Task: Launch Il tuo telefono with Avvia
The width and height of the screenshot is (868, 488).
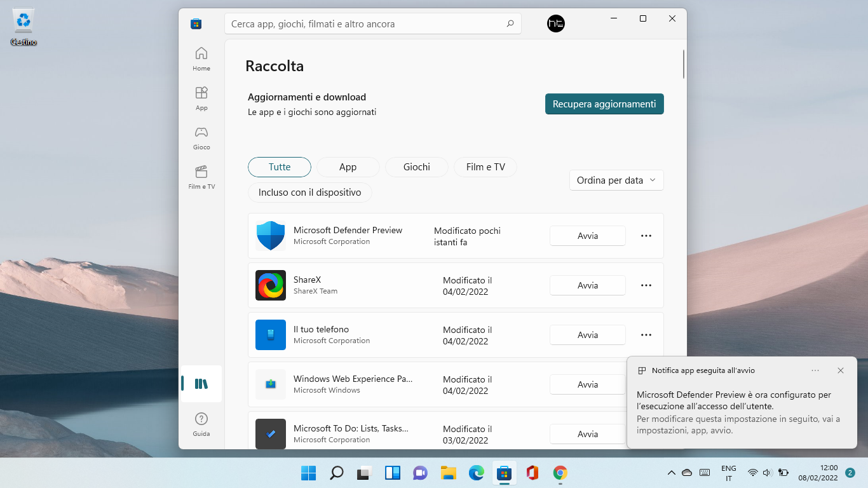Action: coord(588,335)
